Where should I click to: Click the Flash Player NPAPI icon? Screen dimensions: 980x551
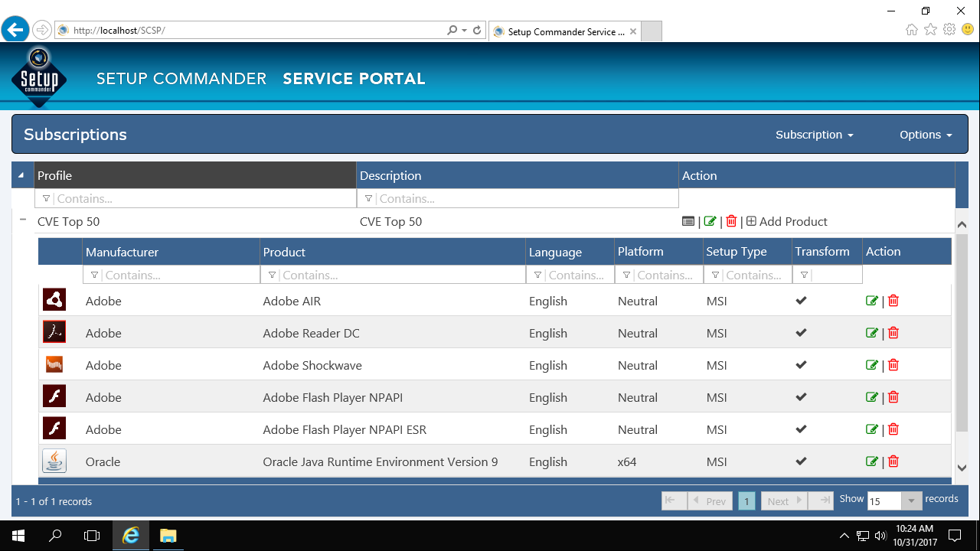point(54,396)
